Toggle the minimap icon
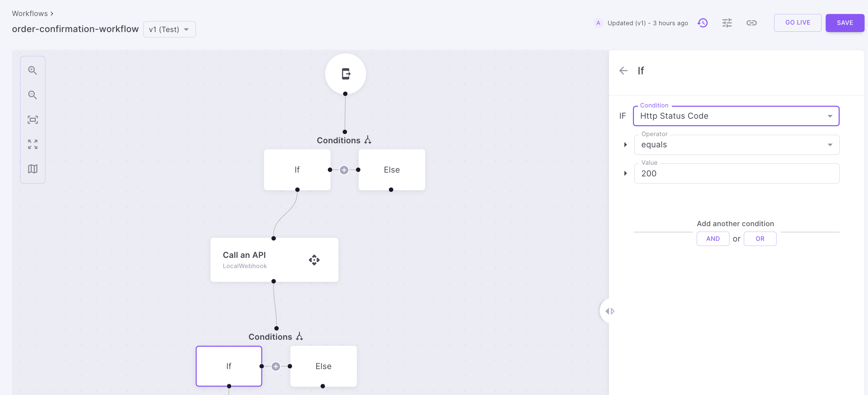Screen dimensions: 868x395 pos(32,169)
